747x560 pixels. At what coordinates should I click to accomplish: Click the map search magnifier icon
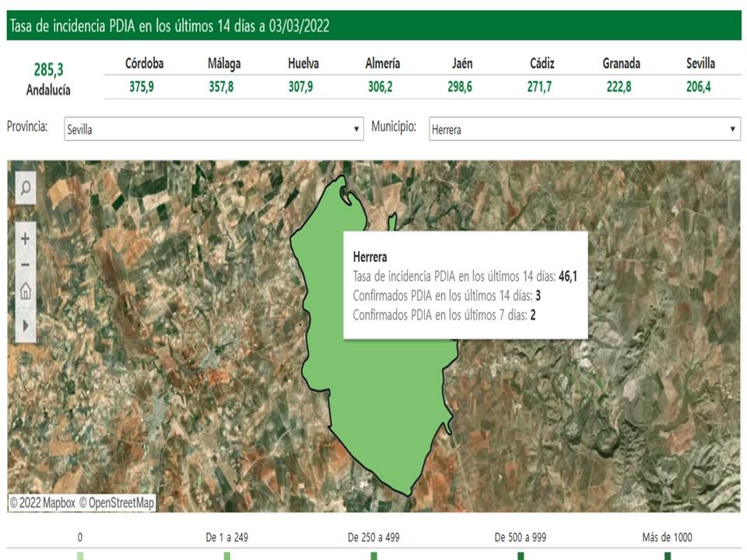(x=26, y=187)
